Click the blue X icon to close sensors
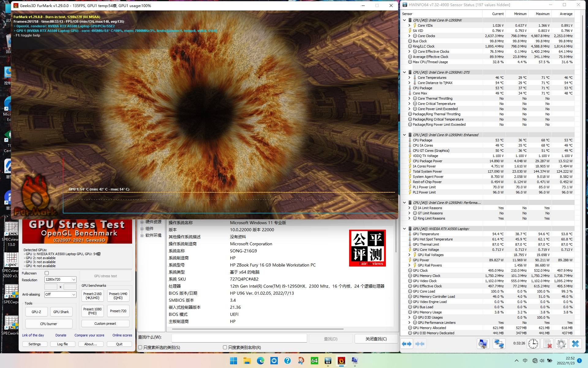588x368 pixels. (575, 343)
